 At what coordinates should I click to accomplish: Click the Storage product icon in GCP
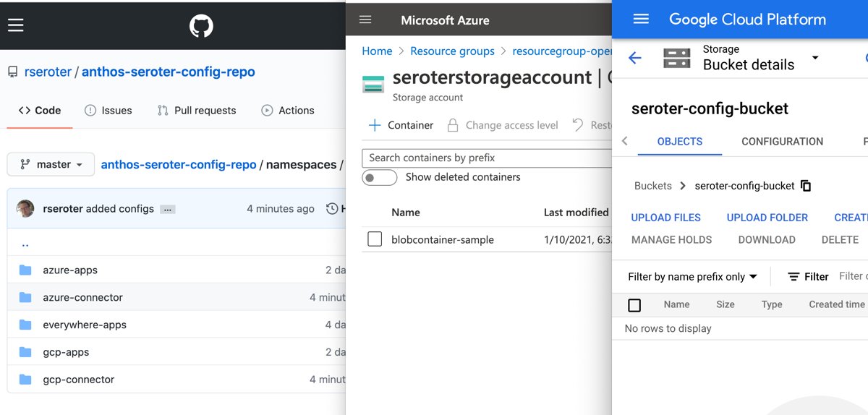[677, 59]
